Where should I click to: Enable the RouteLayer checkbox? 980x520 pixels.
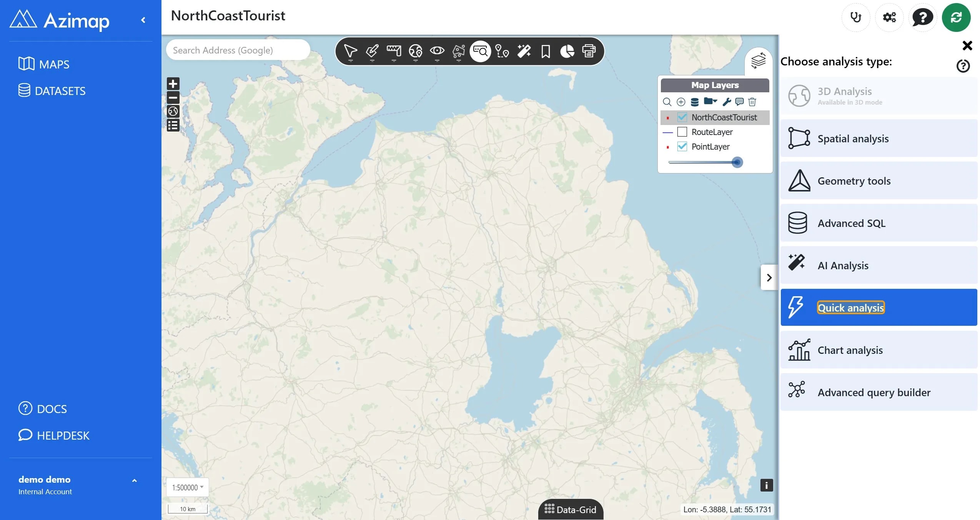coord(682,132)
